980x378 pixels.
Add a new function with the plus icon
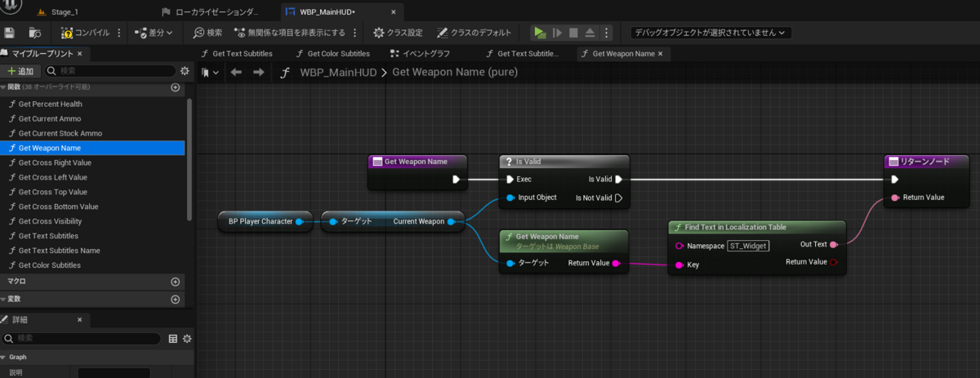pyautogui.click(x=175, y=87)
